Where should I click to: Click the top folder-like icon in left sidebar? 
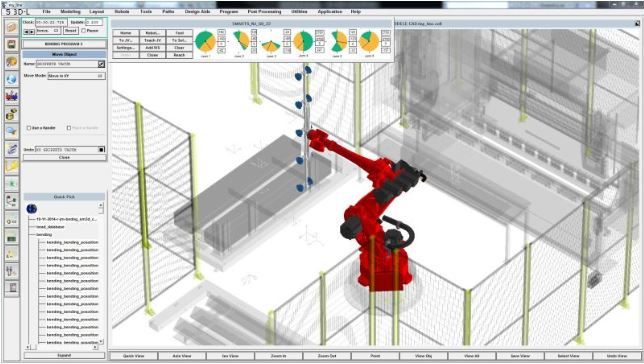[x=12, y=27]
